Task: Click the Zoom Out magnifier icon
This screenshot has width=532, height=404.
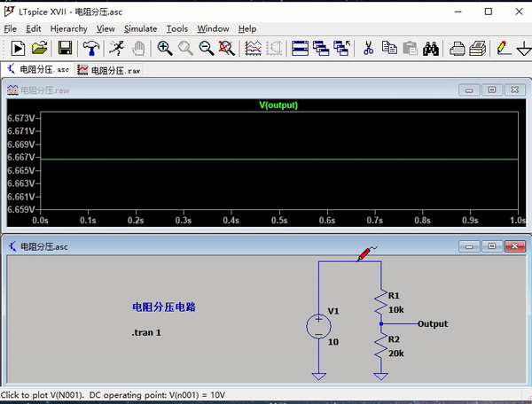Action: pos(207,49)
